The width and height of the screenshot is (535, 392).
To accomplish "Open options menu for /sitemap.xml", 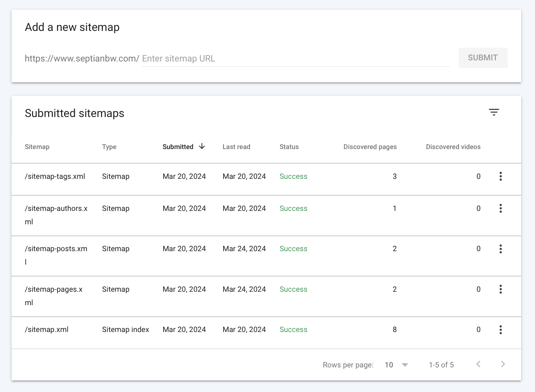I will pos(501,329).
